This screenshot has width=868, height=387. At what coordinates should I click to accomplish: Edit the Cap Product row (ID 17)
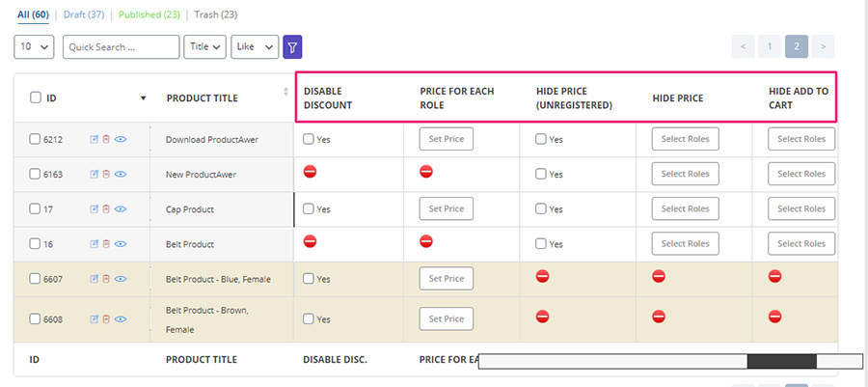(95, 209)
